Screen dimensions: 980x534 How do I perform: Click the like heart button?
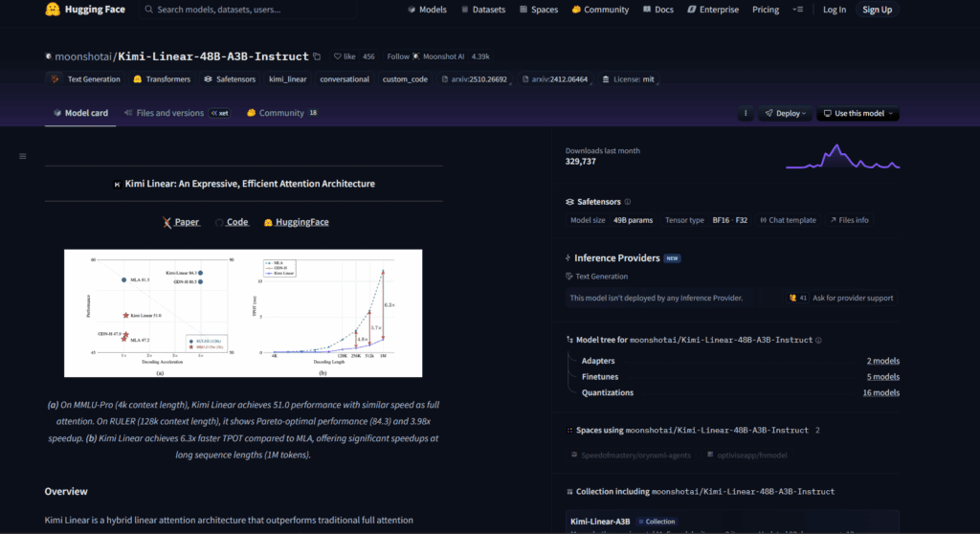[x=345, y=56]
